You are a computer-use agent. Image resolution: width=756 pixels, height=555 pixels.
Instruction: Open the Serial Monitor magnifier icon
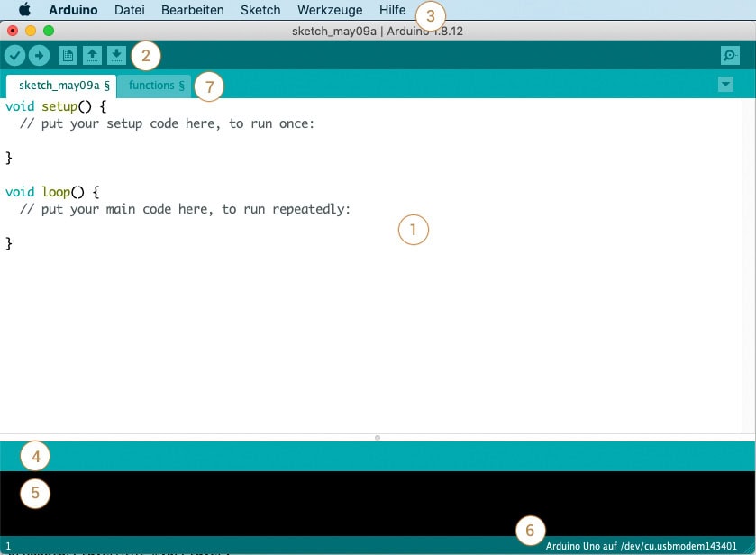(730, 56)
